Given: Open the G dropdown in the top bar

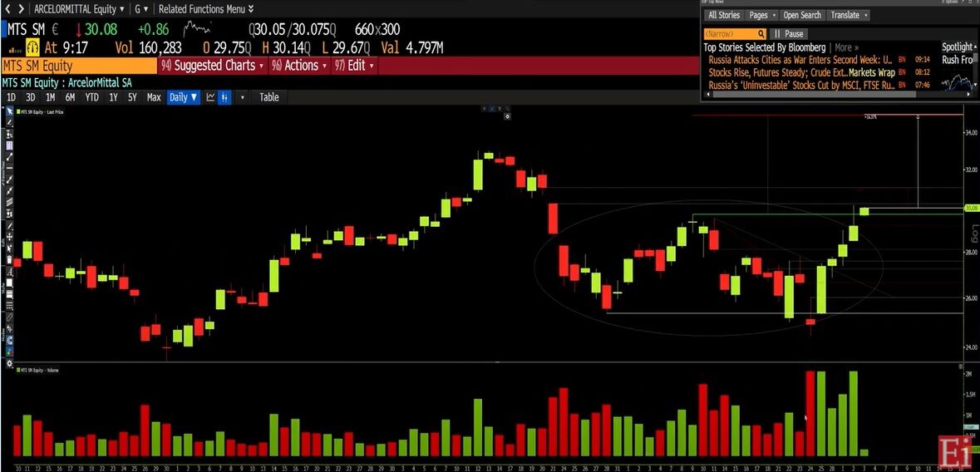Looking at the screenshot, I should click(142, 9).
